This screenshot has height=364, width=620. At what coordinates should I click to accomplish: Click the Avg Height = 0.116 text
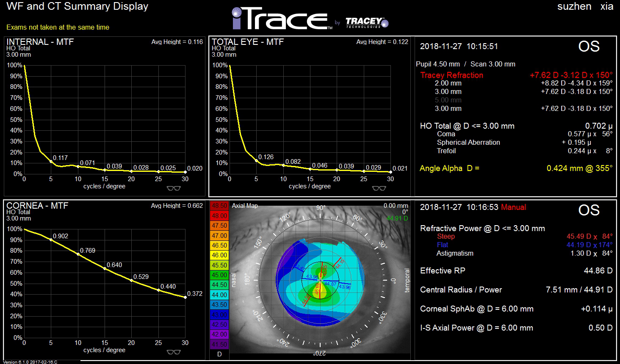click(177, 42)
